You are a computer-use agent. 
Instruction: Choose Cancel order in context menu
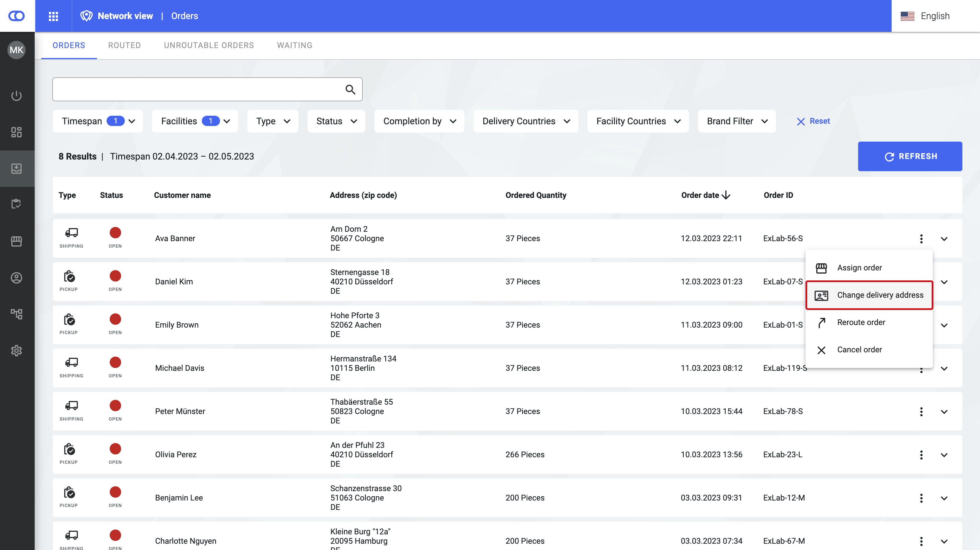[x=859, y=350]
